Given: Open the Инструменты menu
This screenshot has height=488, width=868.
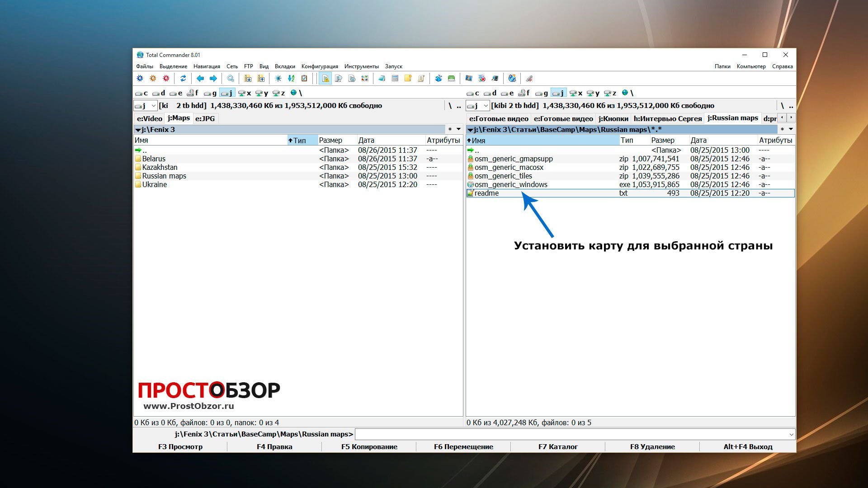Looking at the screenshot, I should tap(361, 66).
